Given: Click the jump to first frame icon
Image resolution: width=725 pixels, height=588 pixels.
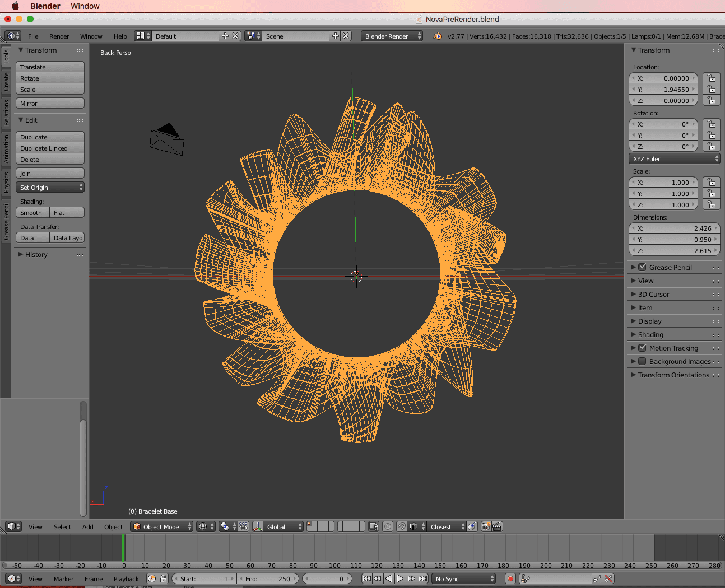Looking at the screenshot, I should click(366, 578).
